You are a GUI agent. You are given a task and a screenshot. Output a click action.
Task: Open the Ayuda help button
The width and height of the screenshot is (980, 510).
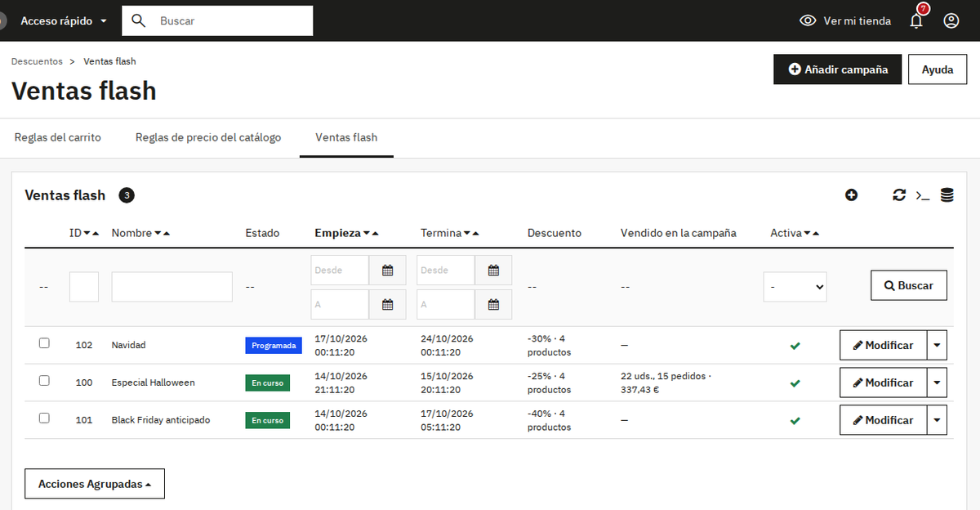938,69
